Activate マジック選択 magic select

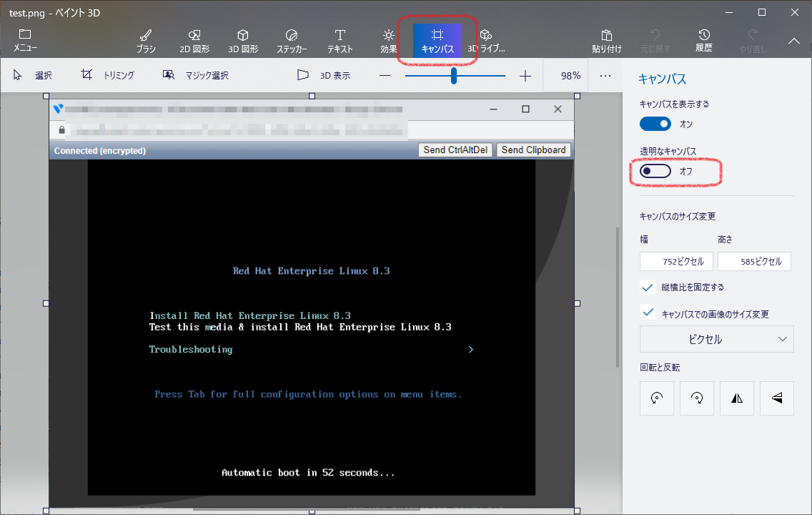click(x=195, y=75)
